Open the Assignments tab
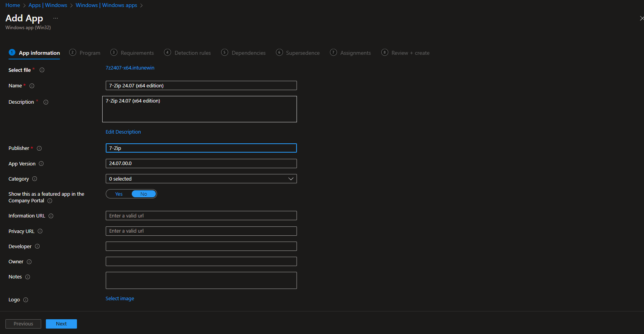 (x=350, y=53)
